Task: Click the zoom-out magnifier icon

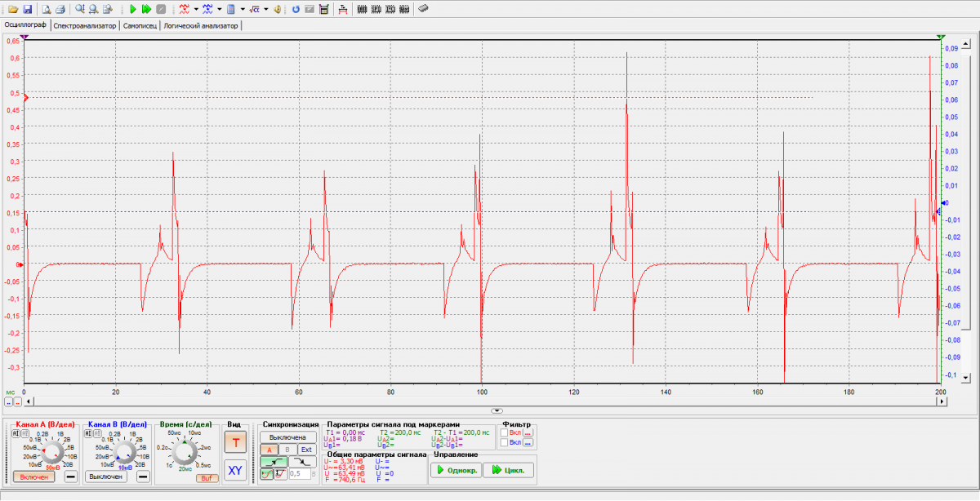Action: [94, 9]
